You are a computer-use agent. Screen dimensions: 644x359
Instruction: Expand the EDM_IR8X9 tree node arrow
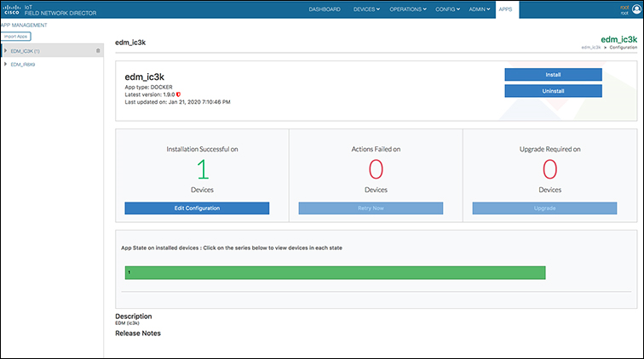(5, 64)
